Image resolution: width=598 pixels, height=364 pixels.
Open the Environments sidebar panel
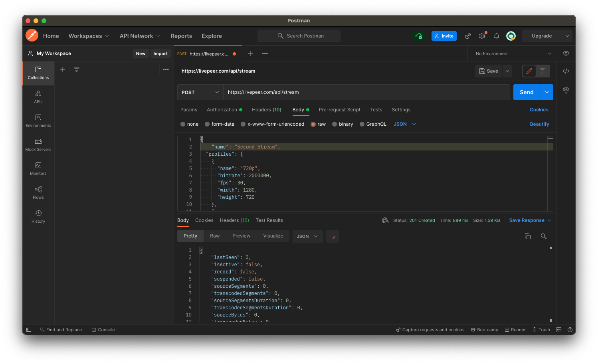tap(38, 121)
